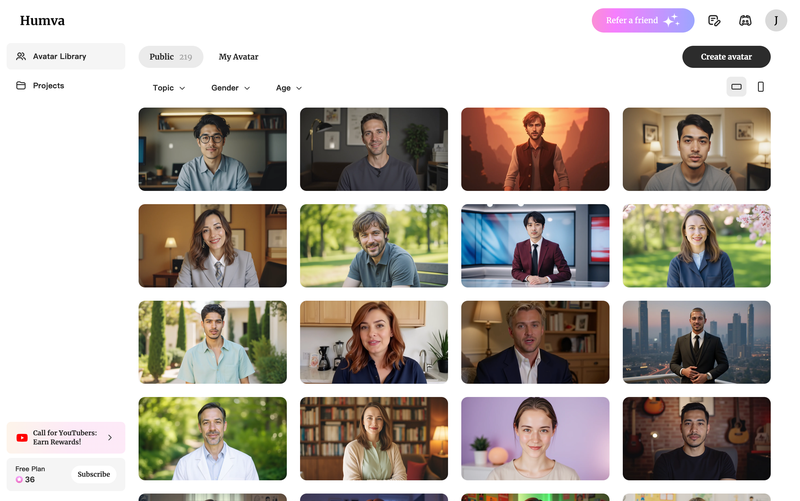Image resolution: width=800 pixels, height=501 pixels.
Task: Open the feedback note icon
Action: pyautogui.click(x=714, y=20)
